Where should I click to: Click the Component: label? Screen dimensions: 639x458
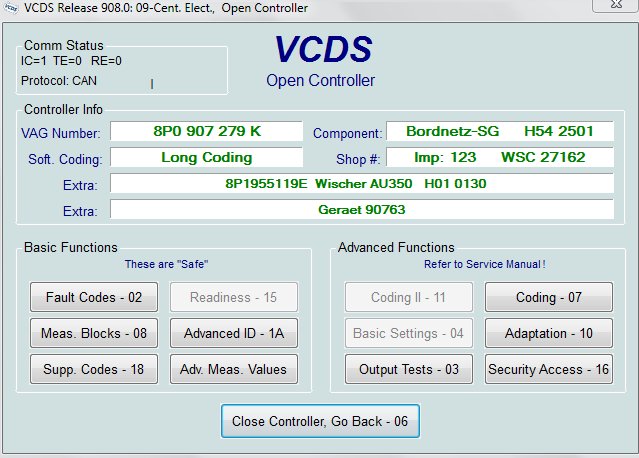point(348,133)
